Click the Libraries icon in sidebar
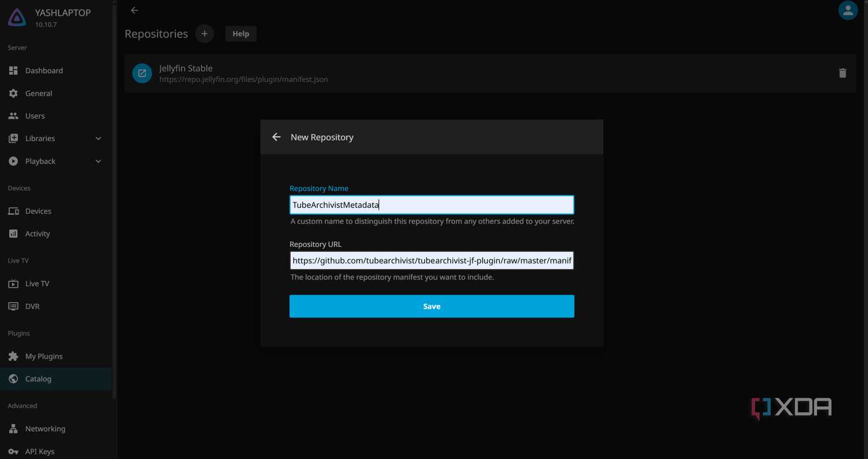Viewport: 868px width, 459px height. (13, 138)
